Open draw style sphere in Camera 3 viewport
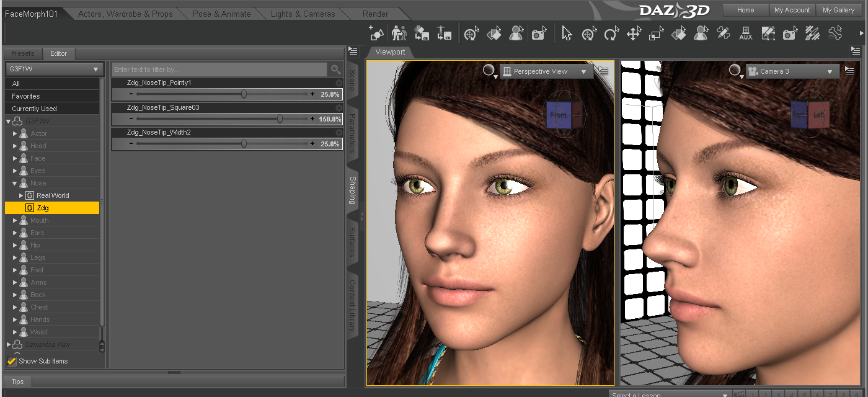Viewport: 868px width, 397px height. coord(735,71)
